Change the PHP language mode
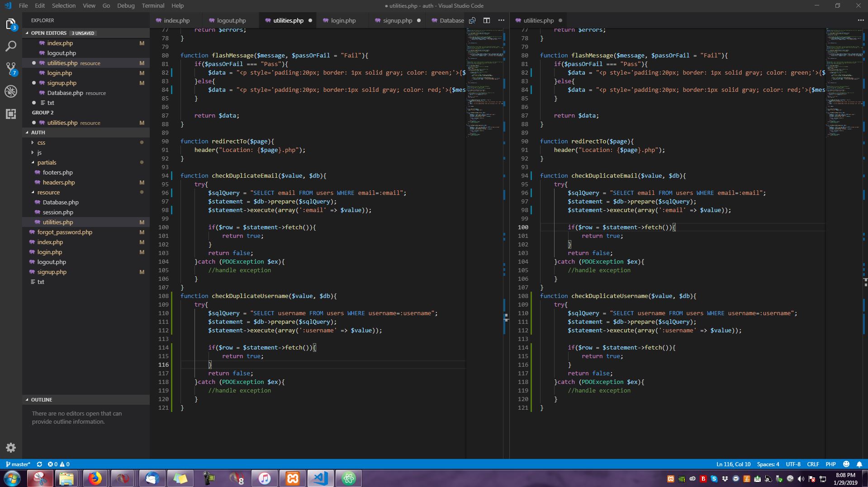 coord(830,464)
